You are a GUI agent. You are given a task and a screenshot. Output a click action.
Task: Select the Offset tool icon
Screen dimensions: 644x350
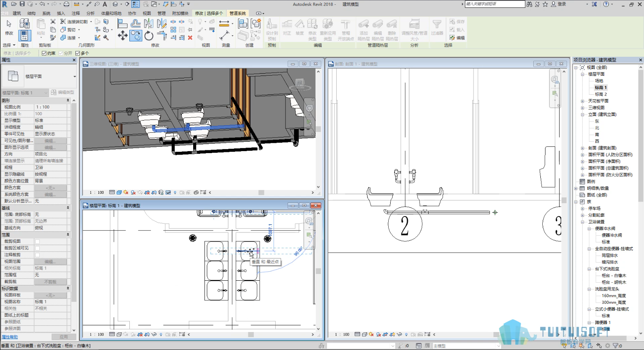[136, 23]
